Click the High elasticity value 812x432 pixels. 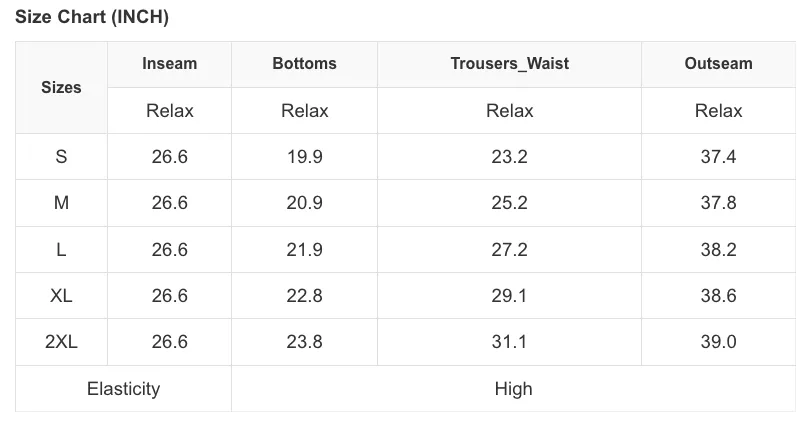(513, 388)
